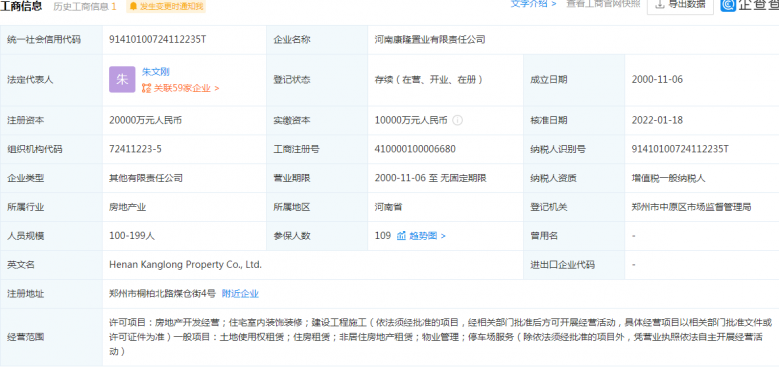Viewport: 779px width, 367px height.
Task: Select company name 河南康隆置业有限责任公司
Action: click(430, 40)
